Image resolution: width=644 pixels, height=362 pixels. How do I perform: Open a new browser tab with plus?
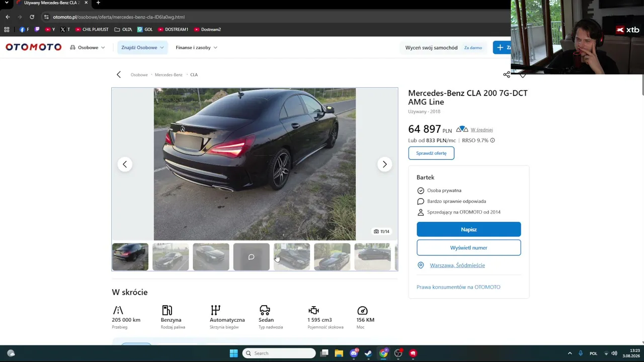98,3
